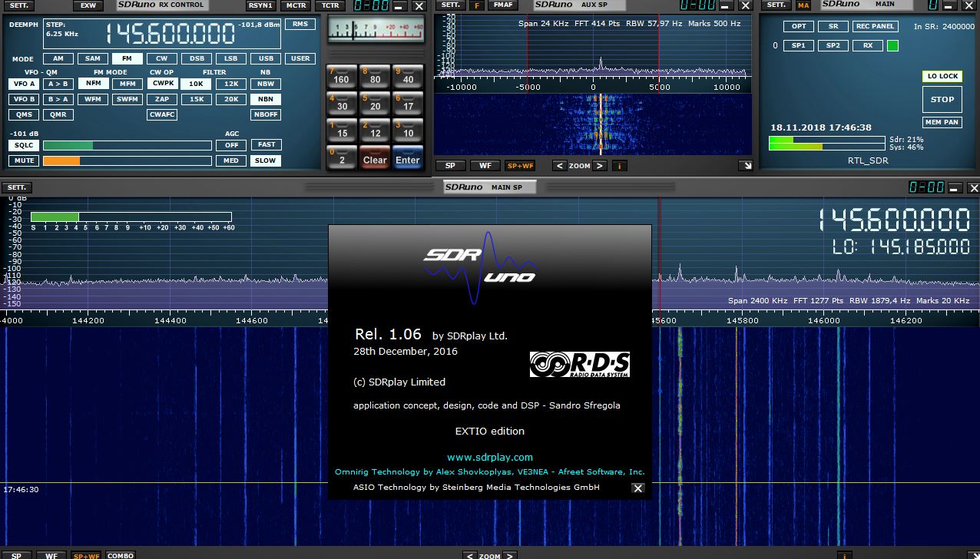The height and width of the screenshot is (559, 980).
Task: Switch MAIN SP to COMBO view
Action: pyautogui.click(x=120, y=554)
